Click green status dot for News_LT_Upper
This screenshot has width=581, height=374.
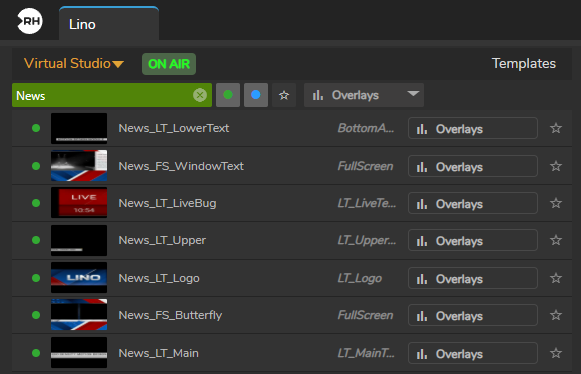coord(36,240)
